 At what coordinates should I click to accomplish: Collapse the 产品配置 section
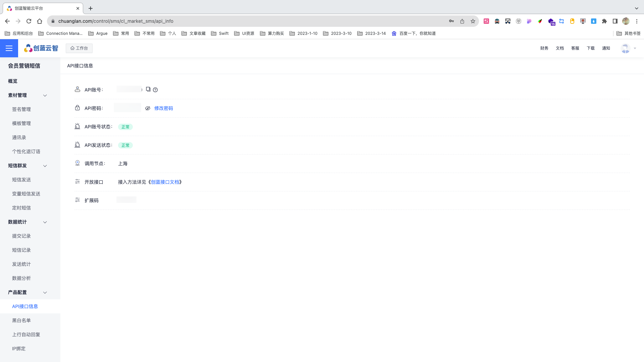(x=45, y=293)
